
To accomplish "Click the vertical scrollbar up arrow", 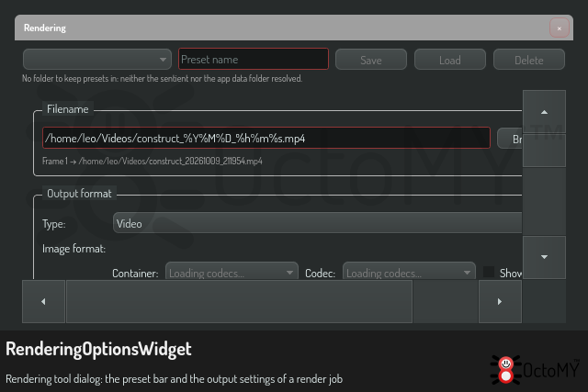I will point(544,112).
